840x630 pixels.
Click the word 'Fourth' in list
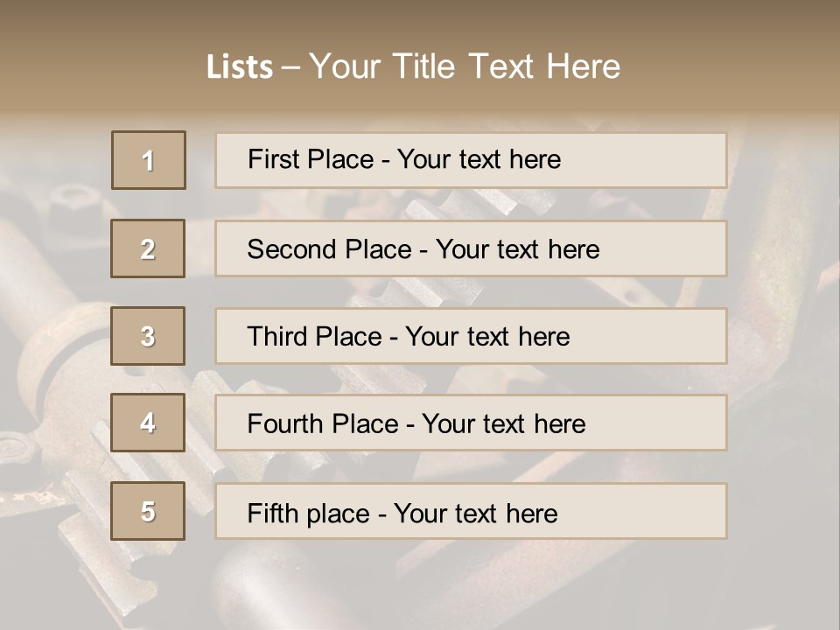[285, 424]
